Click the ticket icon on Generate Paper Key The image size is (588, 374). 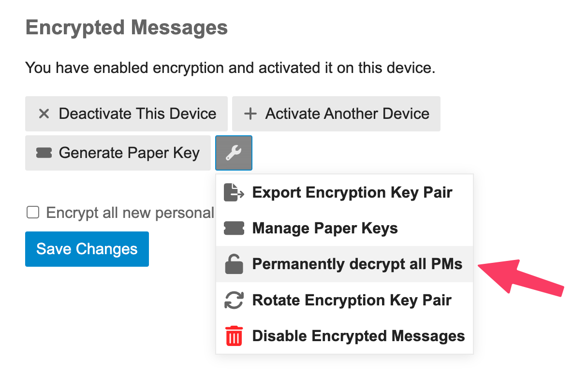[44, 153]
